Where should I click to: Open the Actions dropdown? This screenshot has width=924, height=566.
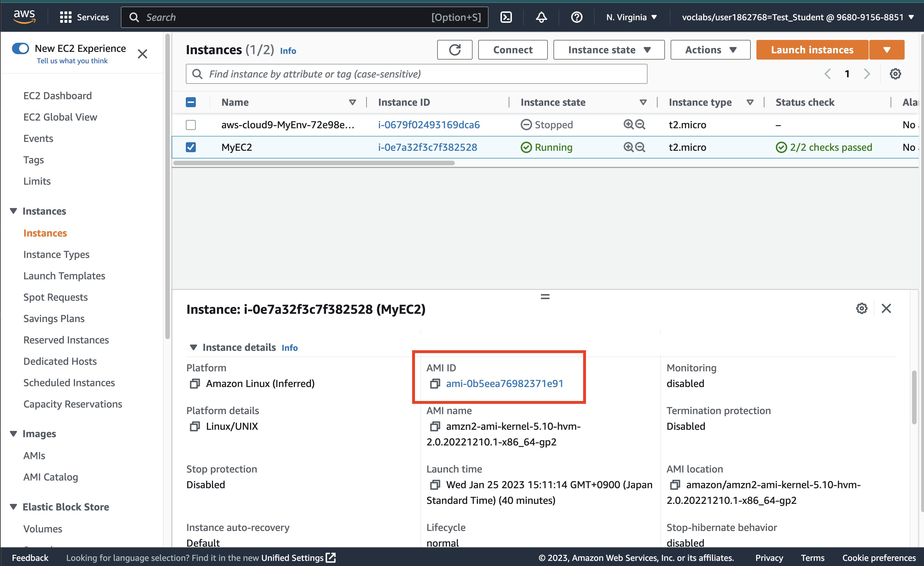coord(710,50)
